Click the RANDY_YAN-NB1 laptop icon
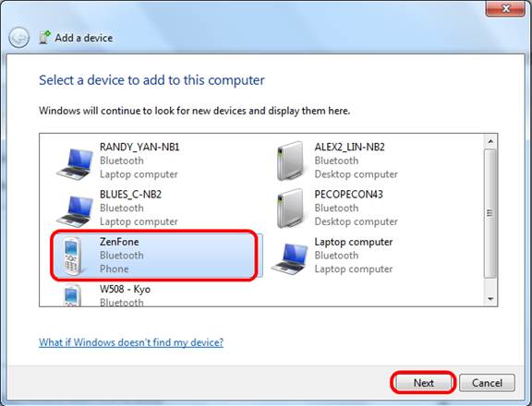 pyautogui.click(x=75, y=163)
